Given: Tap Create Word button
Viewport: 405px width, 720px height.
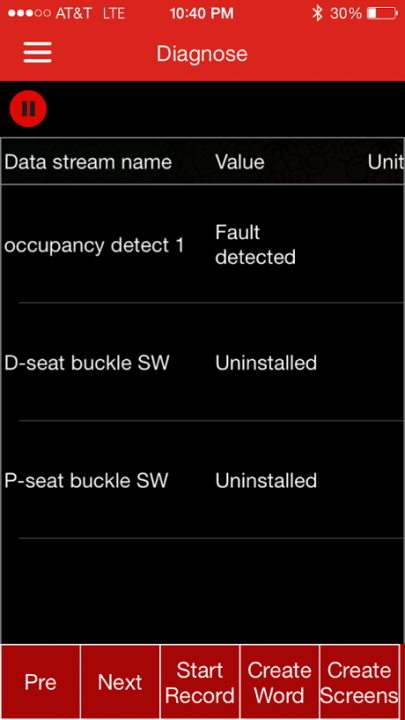Looking at the screenshot, I should [279, 682].
